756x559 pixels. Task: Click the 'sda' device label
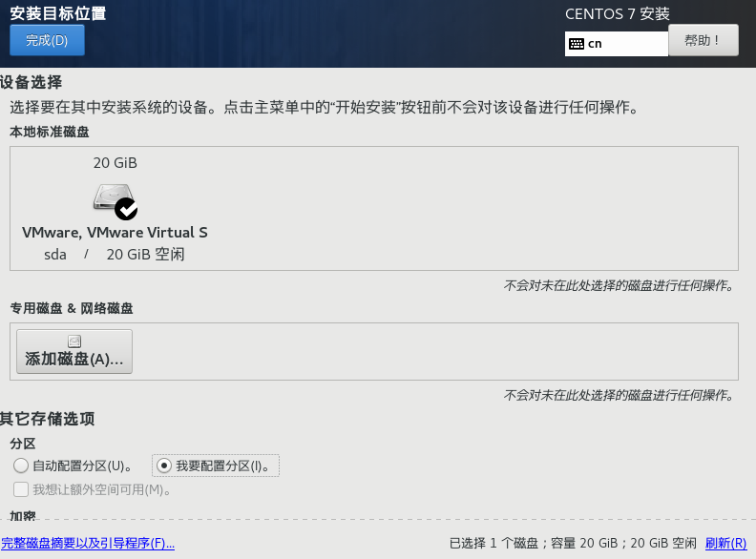coord(55,255)
